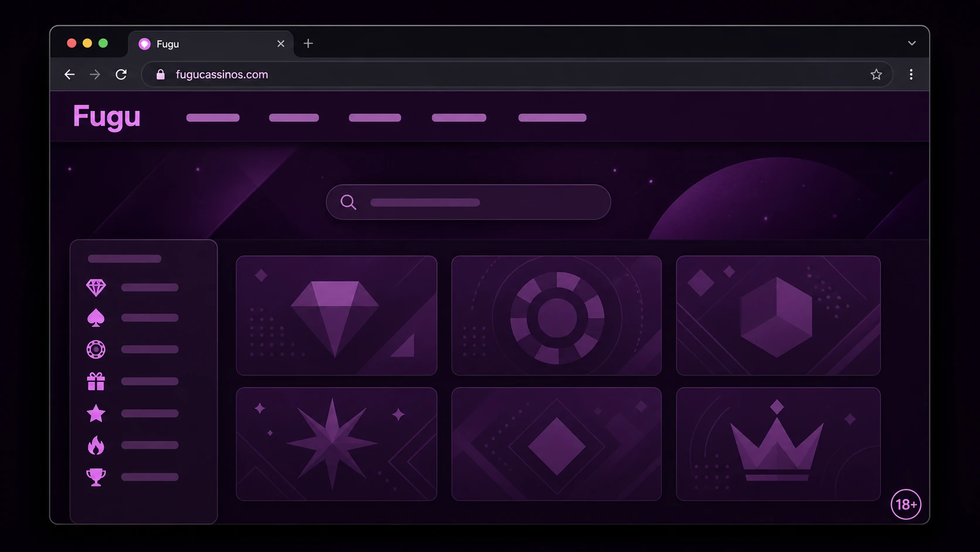Click the fugucassinos.com address bar
The width and height of the screenshot is (980, 552).
click(x=517, y=74)
